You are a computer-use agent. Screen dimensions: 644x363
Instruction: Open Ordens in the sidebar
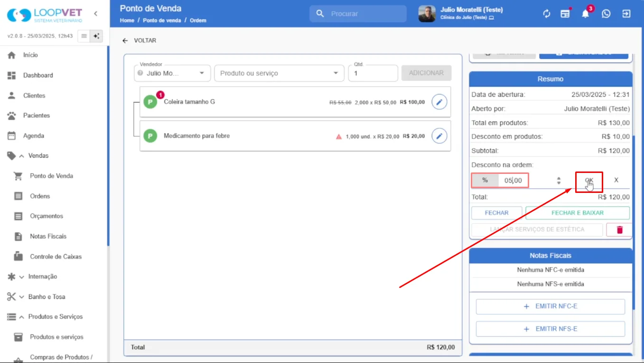coord(40,196)
